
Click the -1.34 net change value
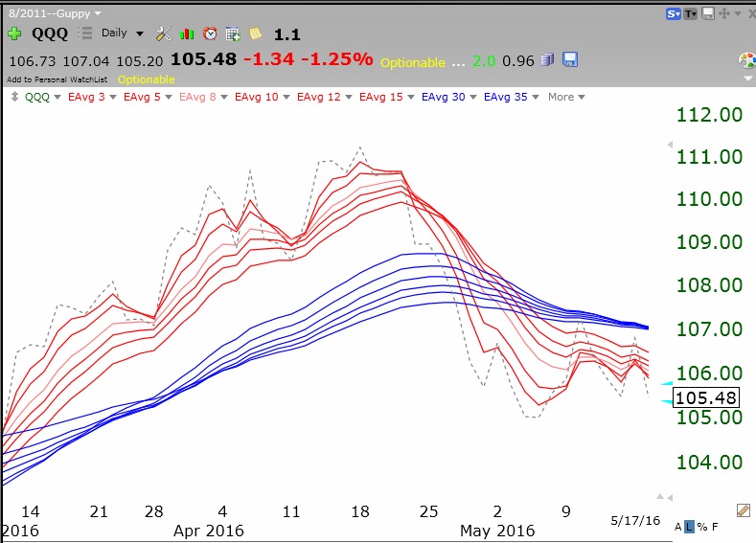(x=268, y=59)
